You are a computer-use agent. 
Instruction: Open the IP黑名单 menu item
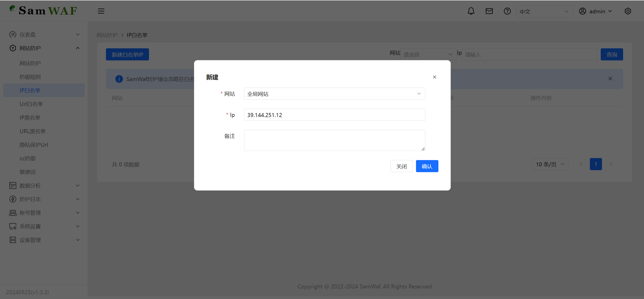[x=44, y=118]
